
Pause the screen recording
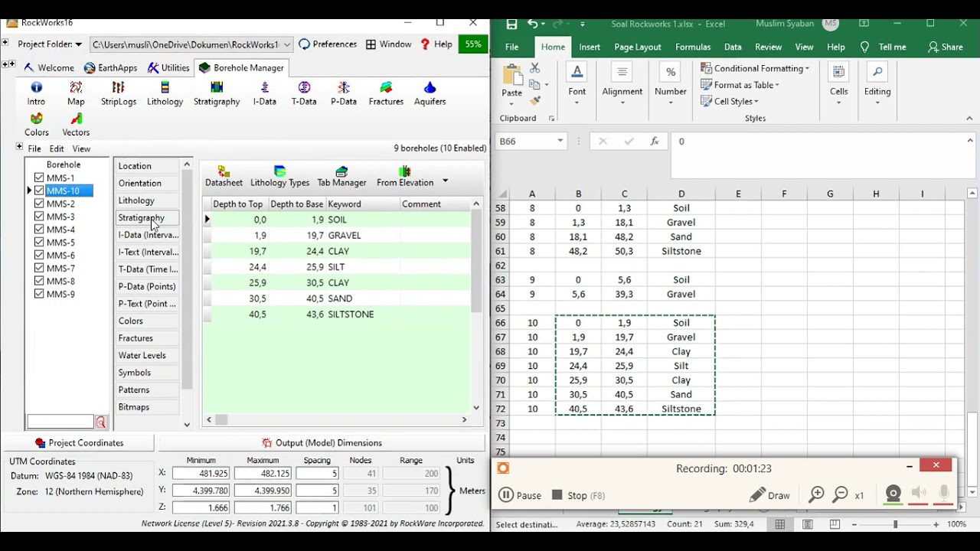pos(520,495)
